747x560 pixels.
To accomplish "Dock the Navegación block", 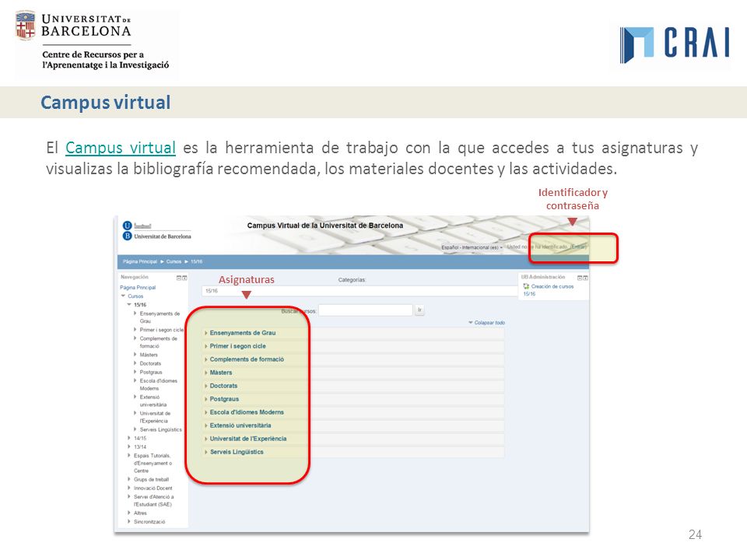I will coord(185,278).
